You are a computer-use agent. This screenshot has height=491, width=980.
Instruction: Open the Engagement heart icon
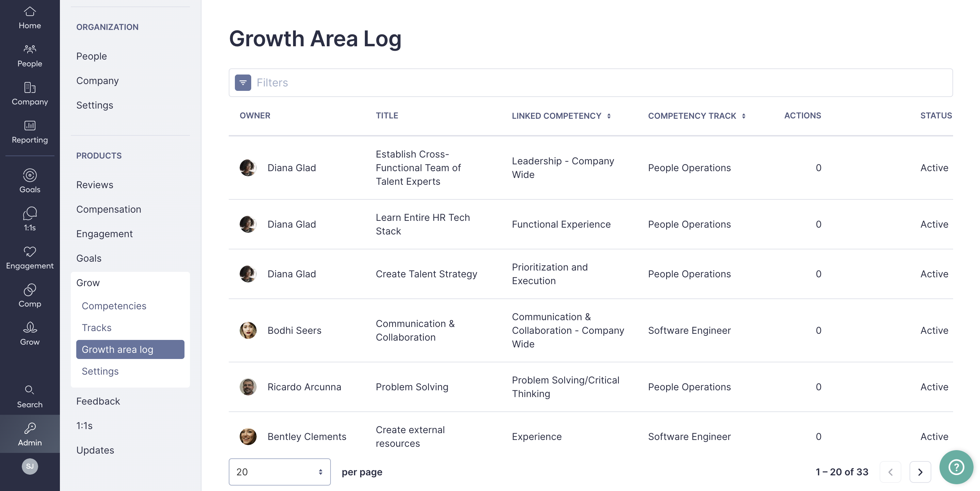(x=30, y=251)
